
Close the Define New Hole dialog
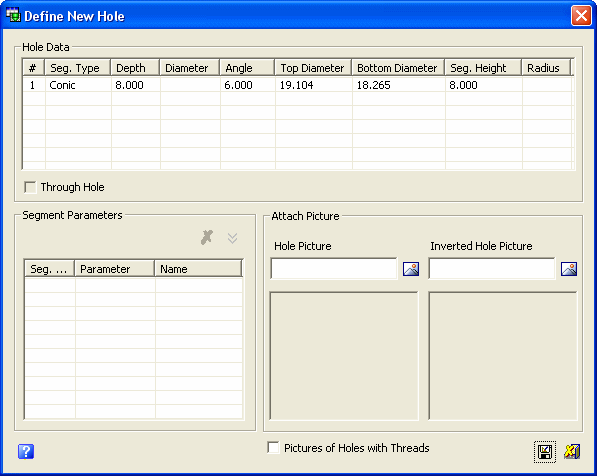(x=581, y=16)
